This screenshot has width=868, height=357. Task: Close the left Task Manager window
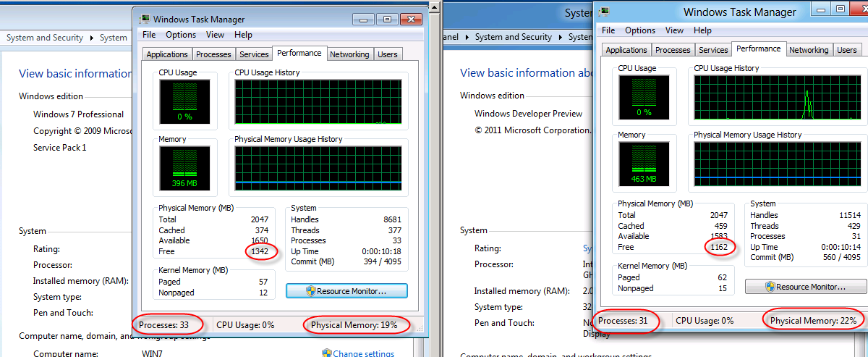click(x=413, y=19)
